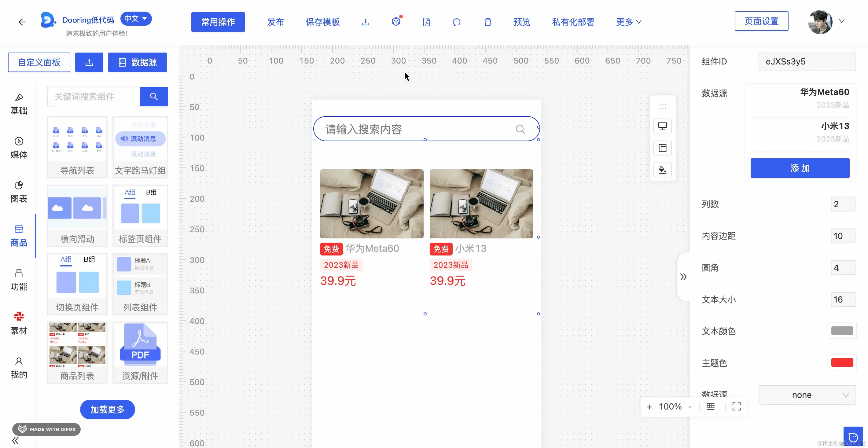Open the 主题色 red color swatch

(x=842, y=362)
